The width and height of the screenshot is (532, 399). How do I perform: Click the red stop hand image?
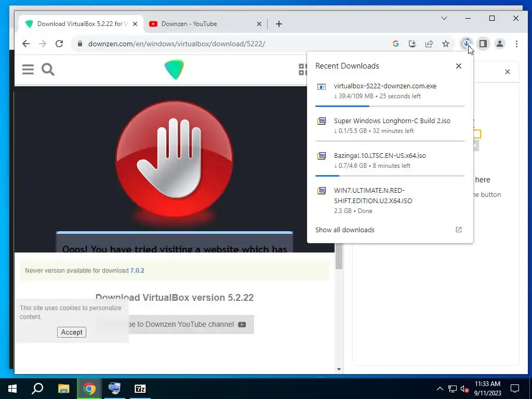pyautogui.click(x=174, y=159)
